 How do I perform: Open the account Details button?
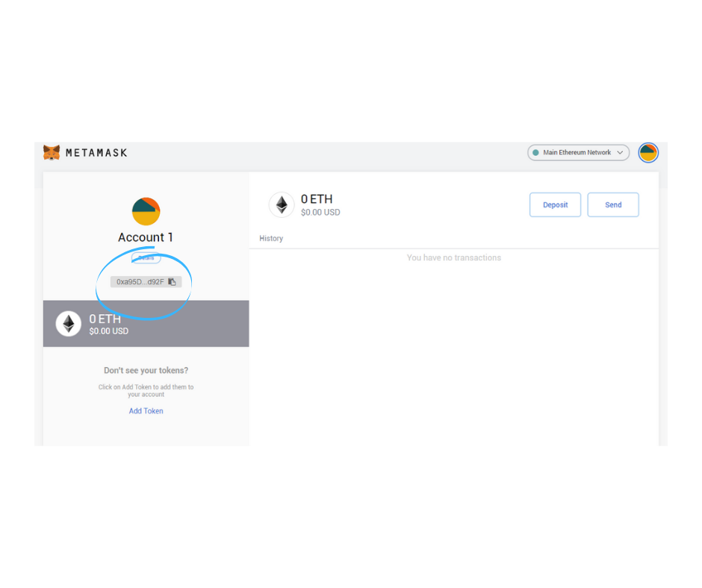(x=146, y=257)
